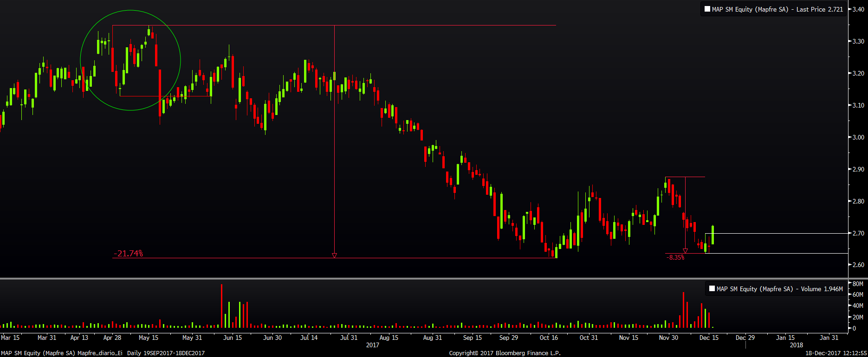This screenshot has width=868, height=357.
Task: Click the Sep 29 date label
Action: (509, 338)
